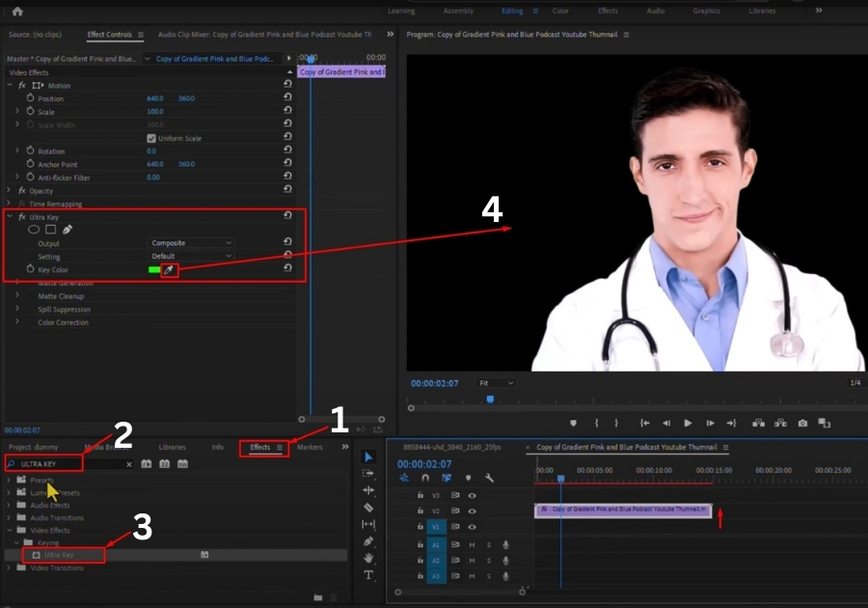The image size is (868, 608).
Task: Choose the Type tool
Action: pos(368,575)
